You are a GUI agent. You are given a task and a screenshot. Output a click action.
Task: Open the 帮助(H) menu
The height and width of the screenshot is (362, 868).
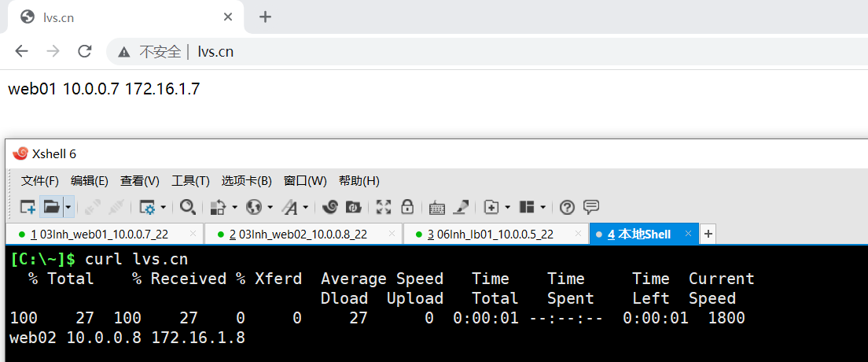click(359, 181)
